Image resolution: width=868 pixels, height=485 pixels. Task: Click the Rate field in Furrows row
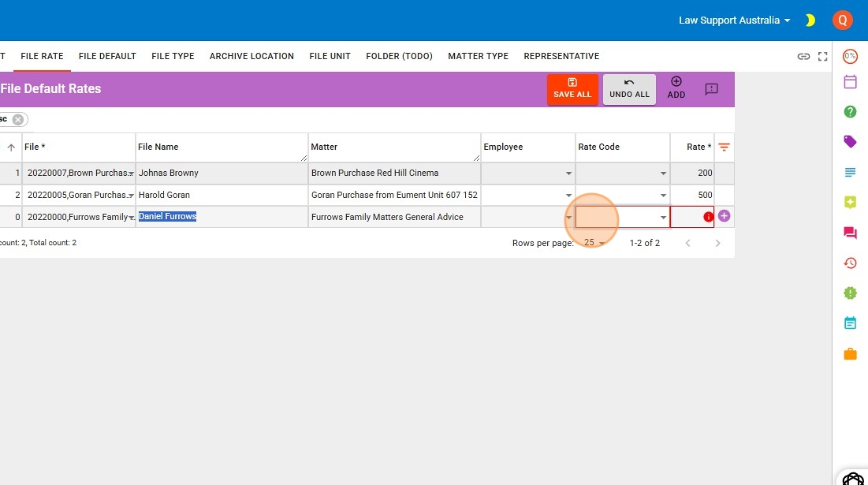[686, 217]
